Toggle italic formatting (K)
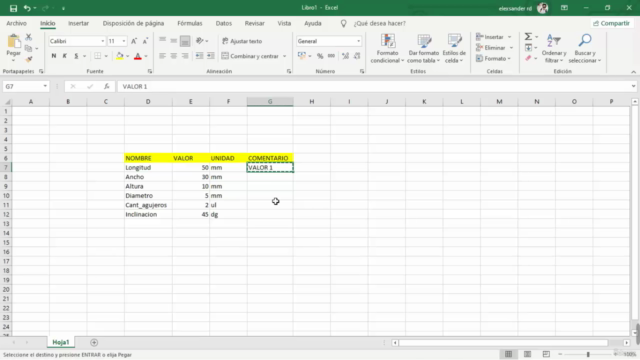This screenshot has height=360, width=640. (64, 56)
